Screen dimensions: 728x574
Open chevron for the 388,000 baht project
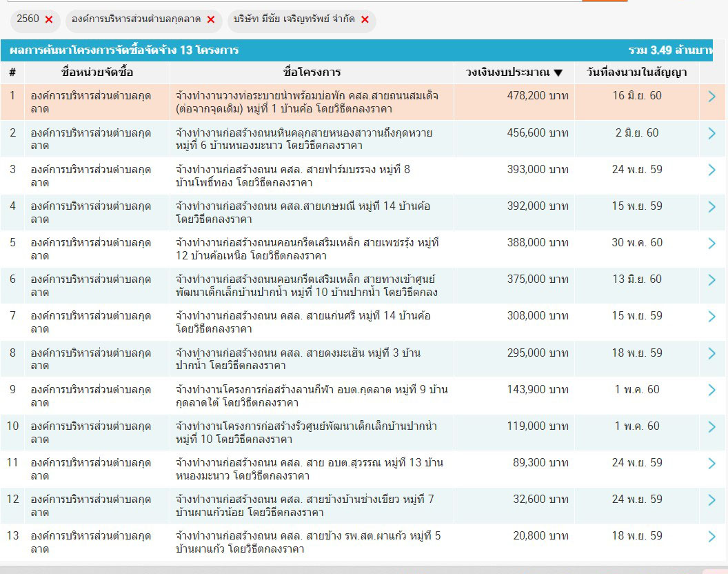click(712, 243)
